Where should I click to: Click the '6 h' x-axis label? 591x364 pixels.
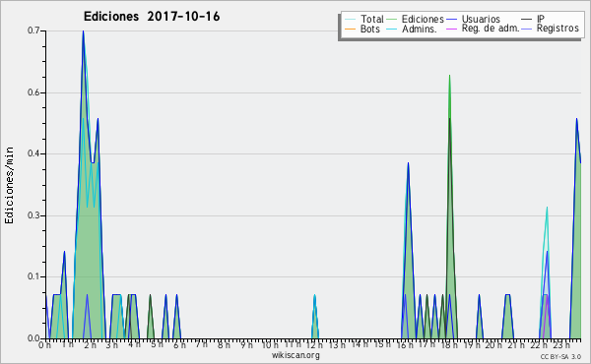(x=179, y=344)
